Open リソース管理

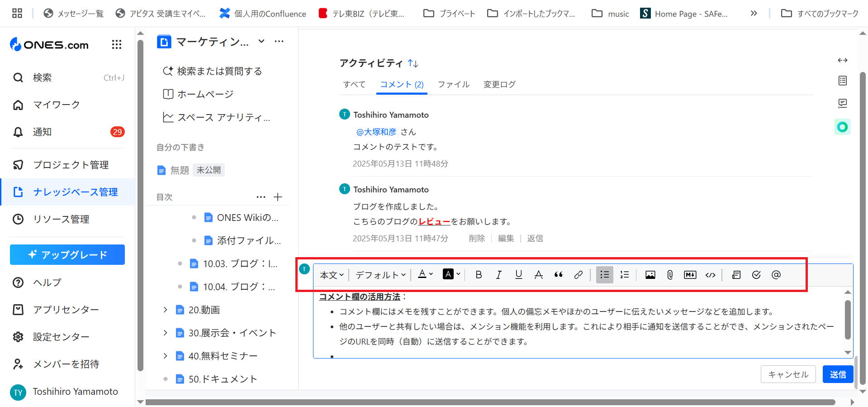pyautogui.click(x=68, y=219)
